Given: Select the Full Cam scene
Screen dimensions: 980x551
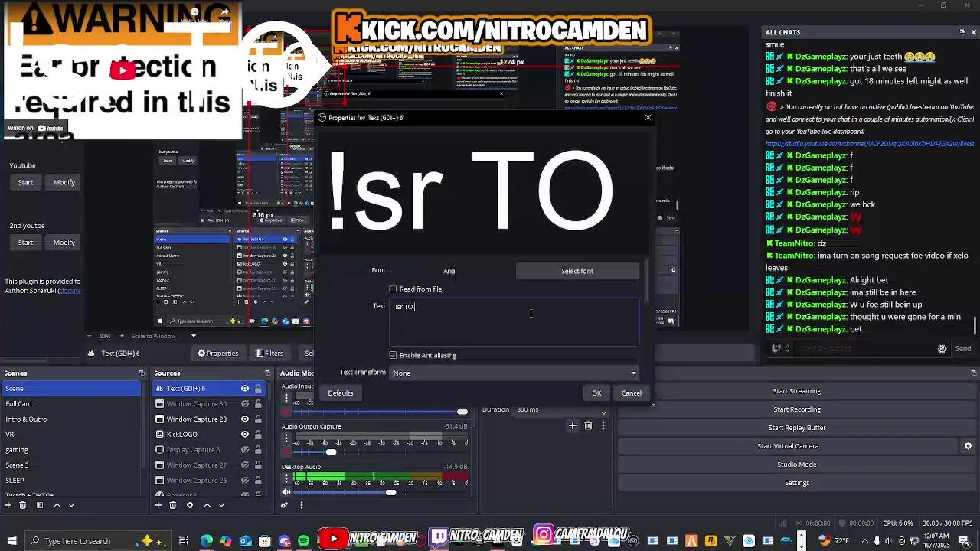Looking at the screenshot, I should click(71, 404).
